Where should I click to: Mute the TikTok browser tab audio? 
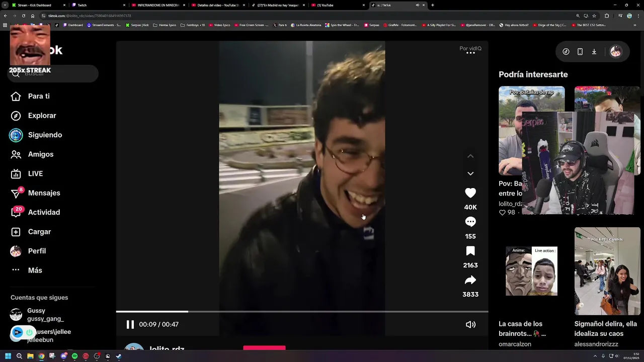click(417, 5)
